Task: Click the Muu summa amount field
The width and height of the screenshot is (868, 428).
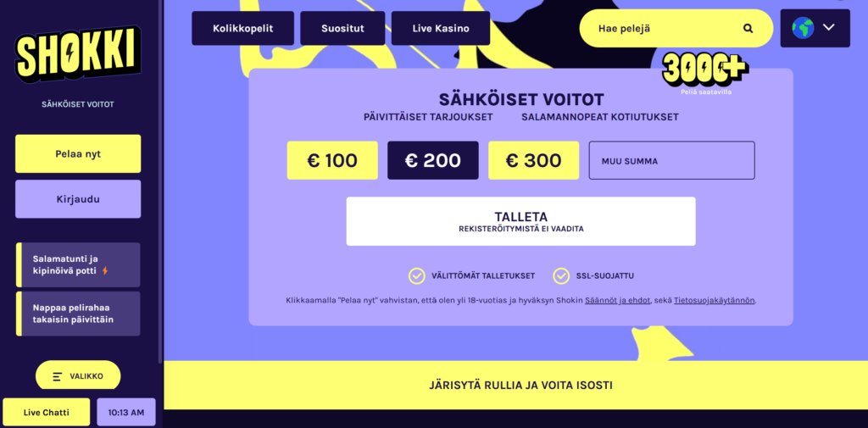Action: click(671, 160)
